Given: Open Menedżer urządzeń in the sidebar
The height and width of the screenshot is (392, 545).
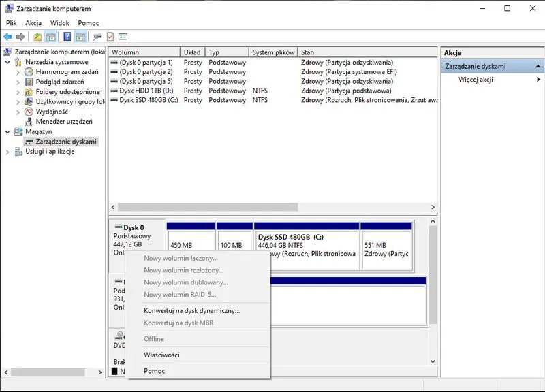Looking at the screenshot, I should click(x=64, y=121).
